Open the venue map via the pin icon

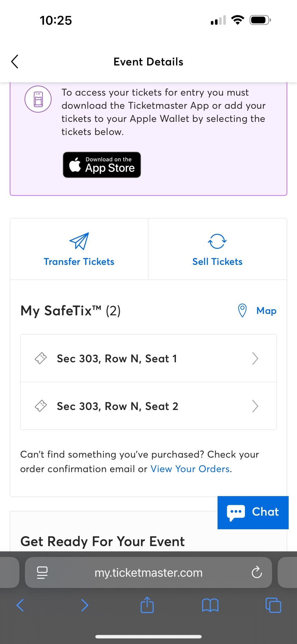tap(242, 310)
